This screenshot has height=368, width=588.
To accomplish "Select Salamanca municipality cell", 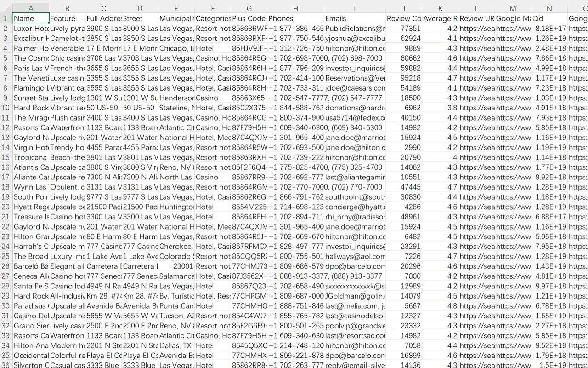I will pyautogui.click(x=176, y=276).
